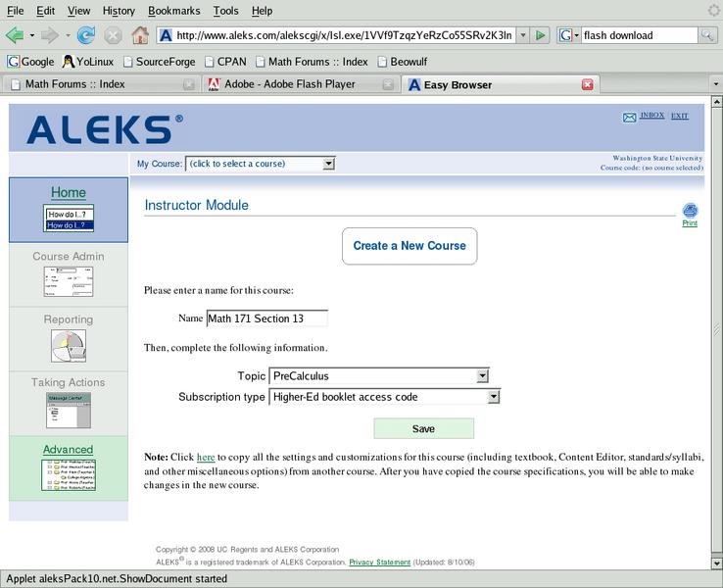Close the Adobe Flash Player tab
Screen dimensions: 723x588
point(388,84)
